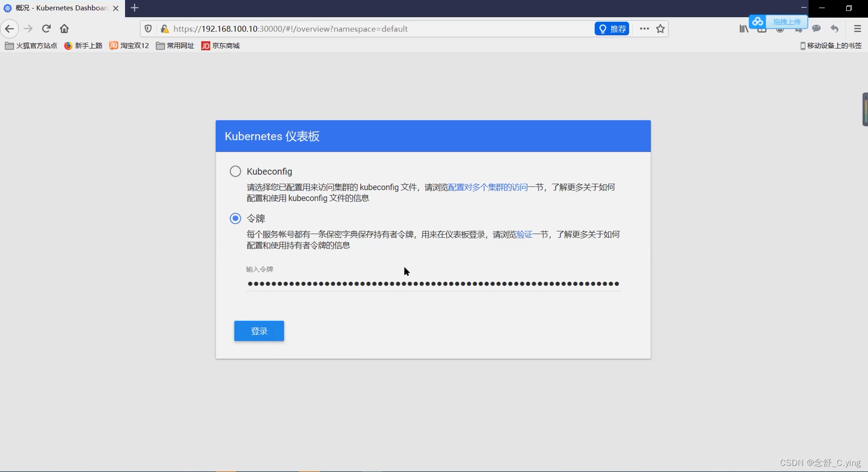Select the Kubeconfig radio button
The width and height of the screenshot is (868, 472).
click(235, 171)
